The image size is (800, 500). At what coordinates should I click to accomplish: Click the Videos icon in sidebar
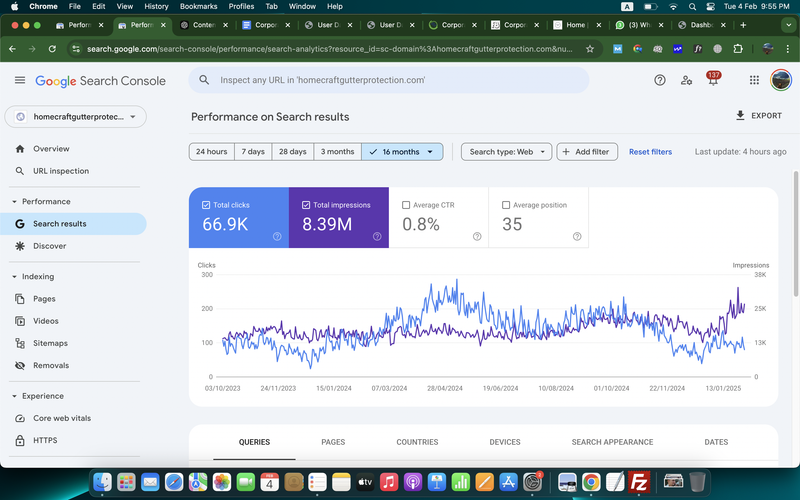pos(20,321)
